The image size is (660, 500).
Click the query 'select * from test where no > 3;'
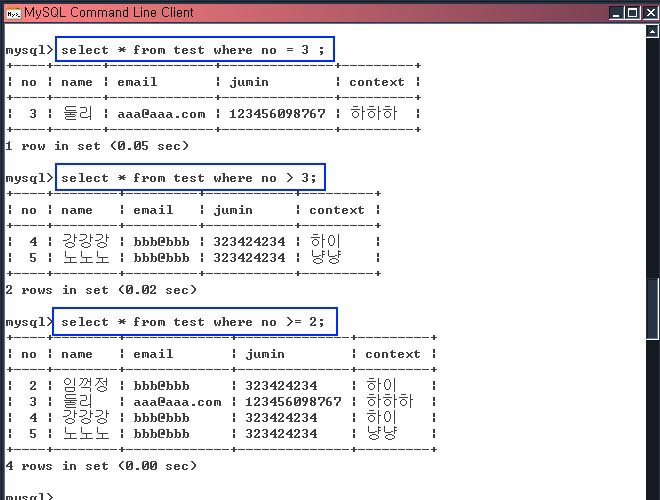(x=190, y=178)
